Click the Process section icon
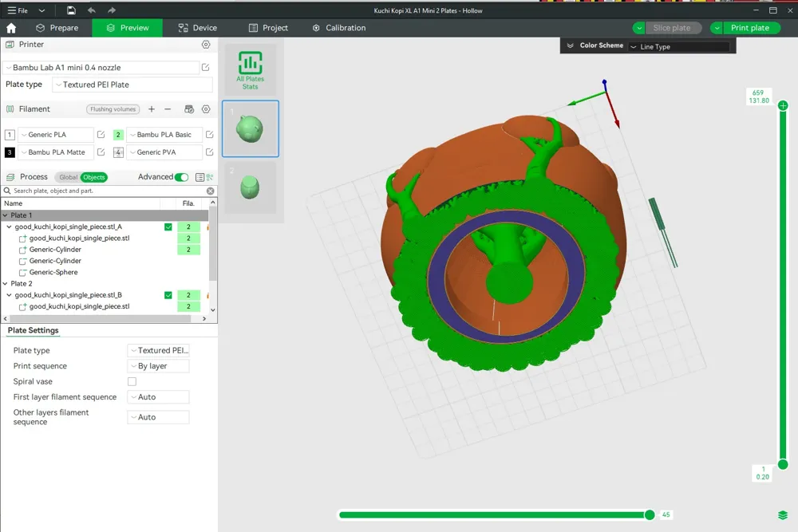The image size is (798, 532). click(10, 177)
